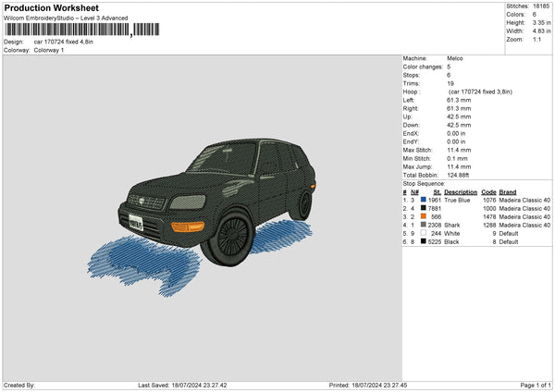Click the Zoom value '1:1'
555x392 pixels.
(x=536, y=39)
